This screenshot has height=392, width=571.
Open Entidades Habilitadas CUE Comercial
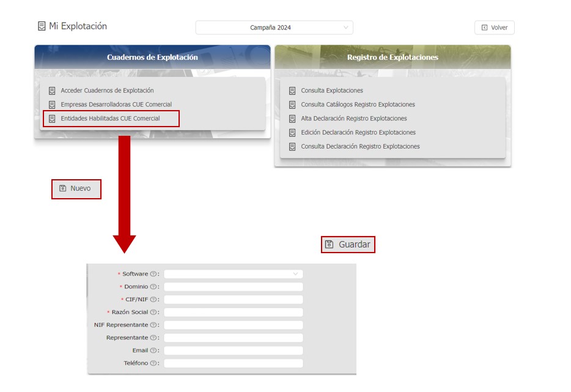point(110,119)
